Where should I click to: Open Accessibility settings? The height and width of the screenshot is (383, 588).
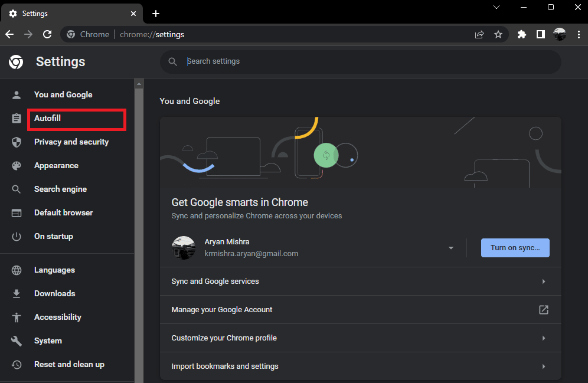(x=58, y=317)
